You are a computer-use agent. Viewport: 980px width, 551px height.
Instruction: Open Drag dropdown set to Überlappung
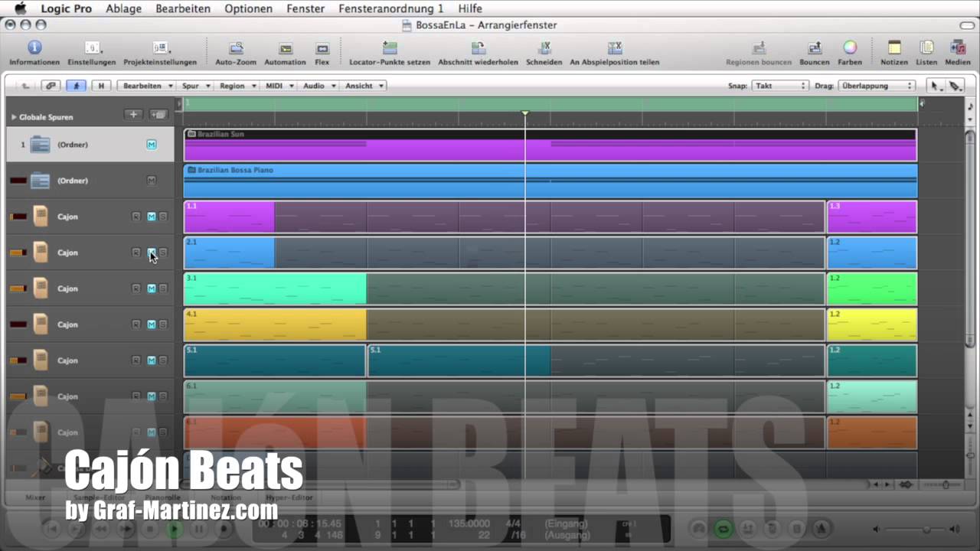tap(877, 86)
